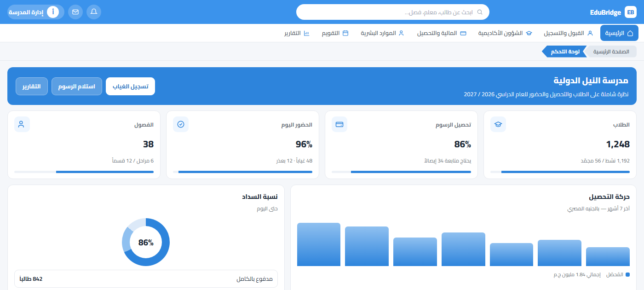Click the credit card icon on تحصيل الرسوم card
This screenshot has width=644, height=290.
click(339, 124)
